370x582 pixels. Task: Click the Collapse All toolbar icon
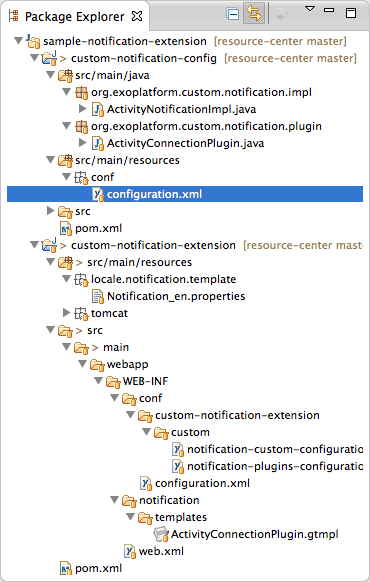[232, 14]
